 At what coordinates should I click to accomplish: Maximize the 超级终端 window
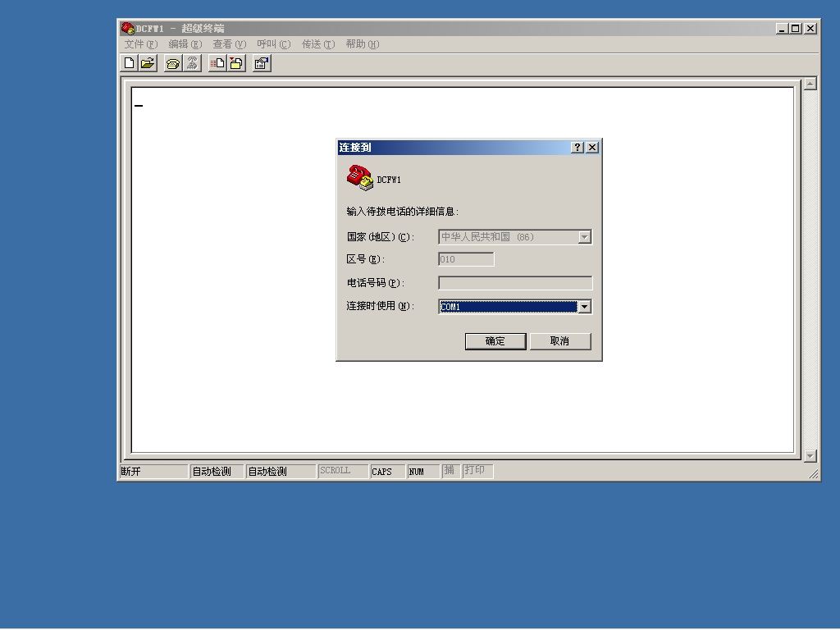(x=796, y=29)
